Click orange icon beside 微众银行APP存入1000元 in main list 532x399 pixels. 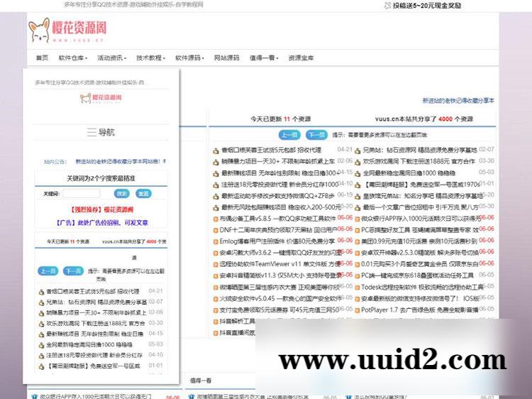coord(358,219)
